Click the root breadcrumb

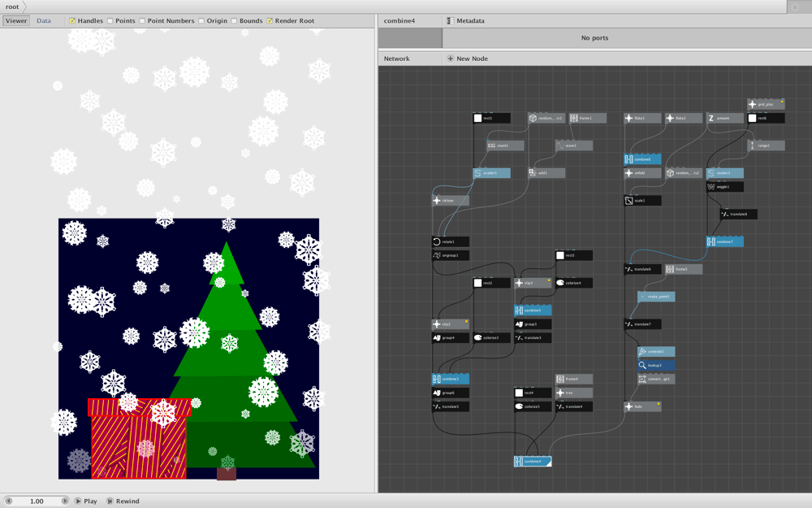pos(12,7)
